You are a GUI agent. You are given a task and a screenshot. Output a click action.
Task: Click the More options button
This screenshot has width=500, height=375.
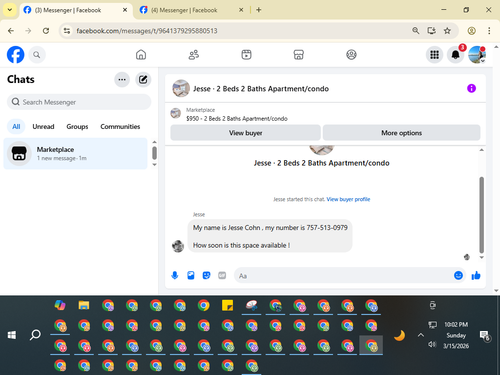click(401, 133)
